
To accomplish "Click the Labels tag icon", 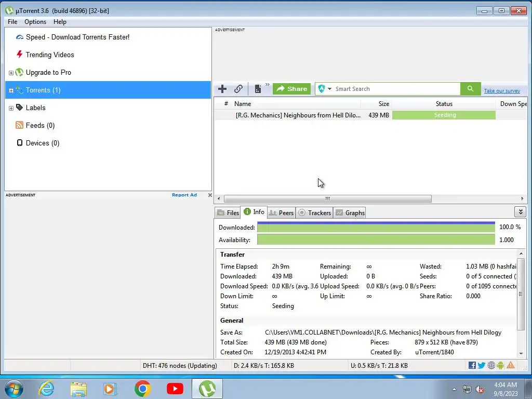I will pos(20,107).
